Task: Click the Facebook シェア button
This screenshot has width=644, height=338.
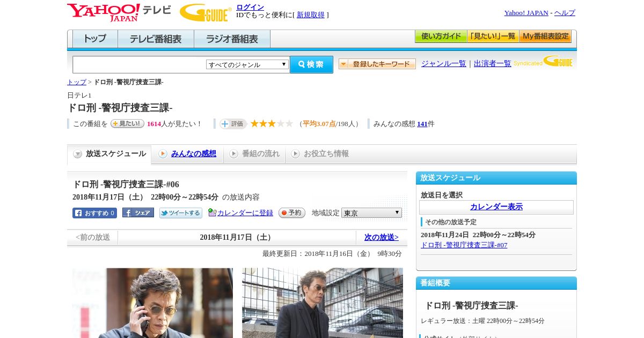Action: [138, 213]
